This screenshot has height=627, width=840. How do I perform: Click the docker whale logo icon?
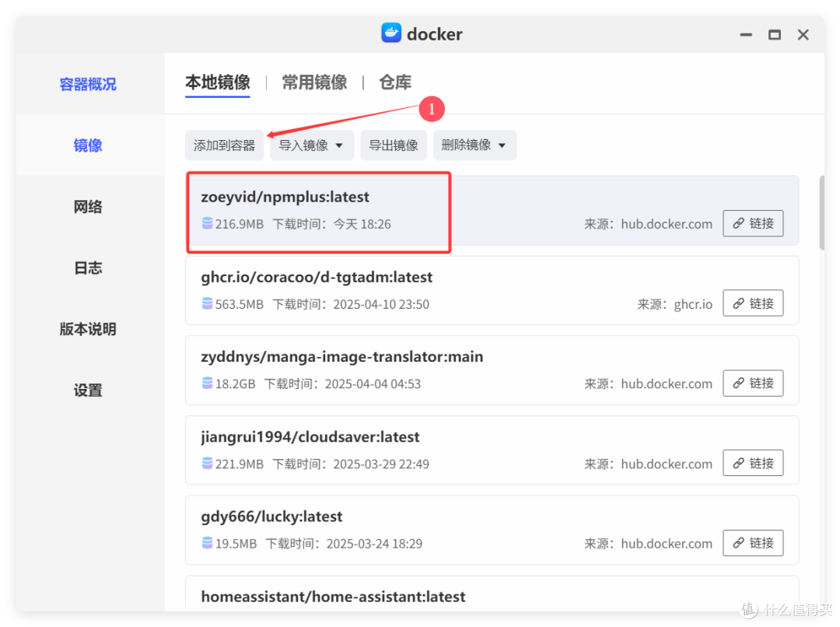(391, 33)
